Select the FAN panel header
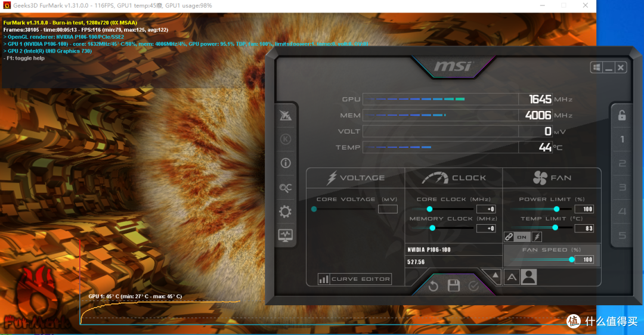 552,178
